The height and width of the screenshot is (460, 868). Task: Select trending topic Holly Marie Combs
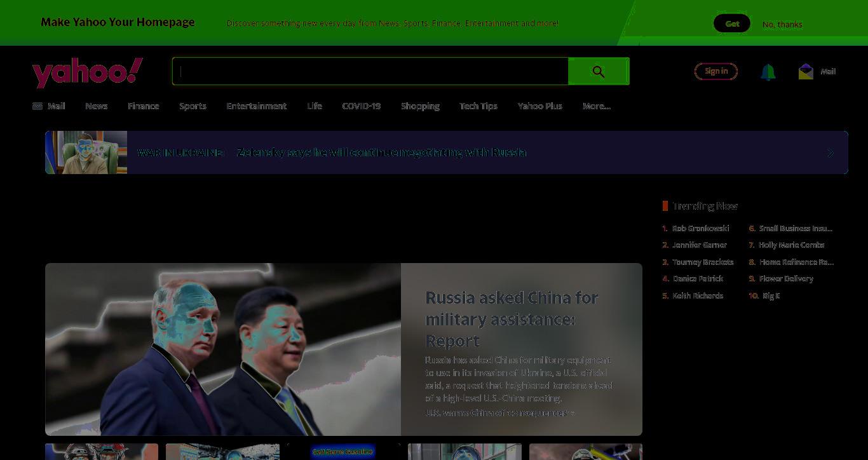click(x=792, y=245)
